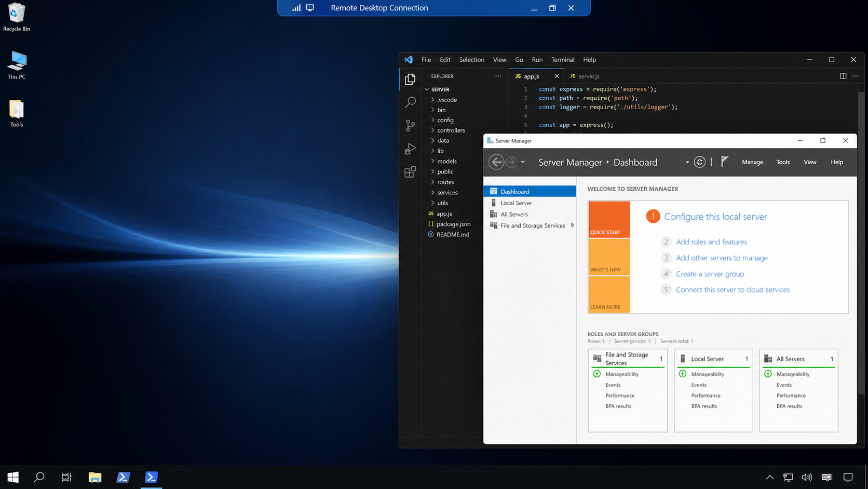Click Events under File and Storage Services
Viewport: 868px width, 489px height.
613,385
